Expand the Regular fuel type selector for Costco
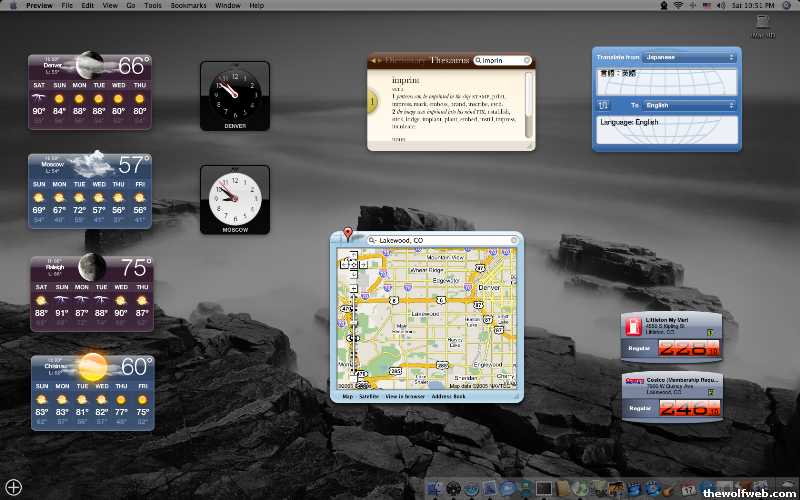Image resolution: width=800 pixels, height=500 pixels. tap(640, 407)
